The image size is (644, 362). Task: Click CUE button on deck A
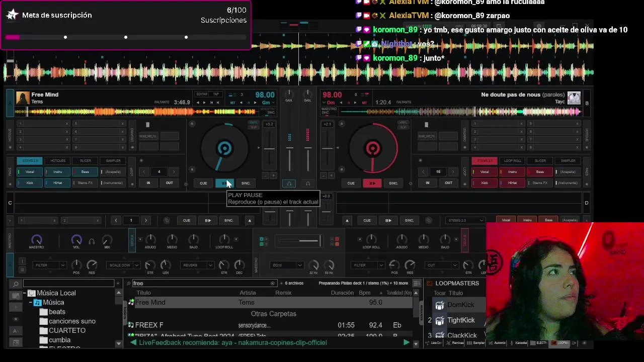[x=203, y=183]
